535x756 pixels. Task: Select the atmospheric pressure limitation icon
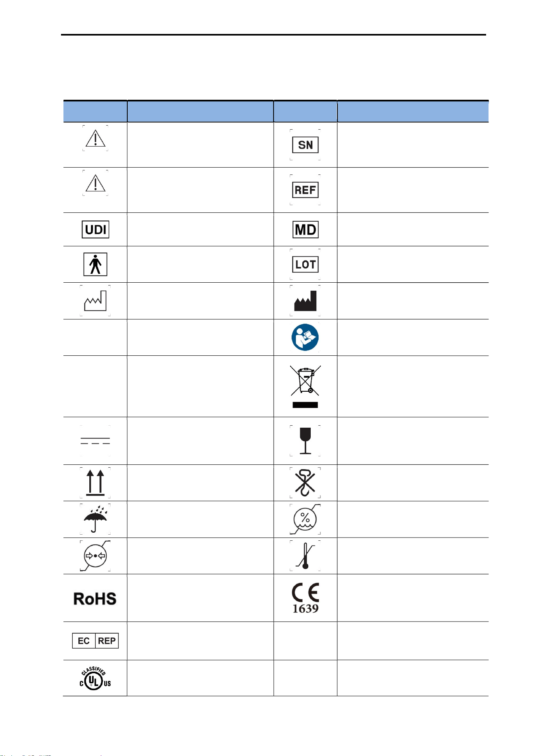[x=95, y=556]
